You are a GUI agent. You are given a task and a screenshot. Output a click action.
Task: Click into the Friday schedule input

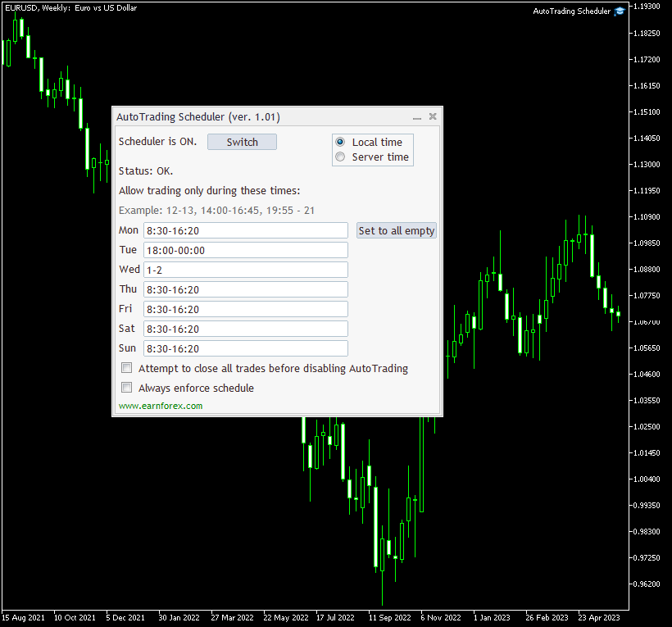click(x=245, y=309)
